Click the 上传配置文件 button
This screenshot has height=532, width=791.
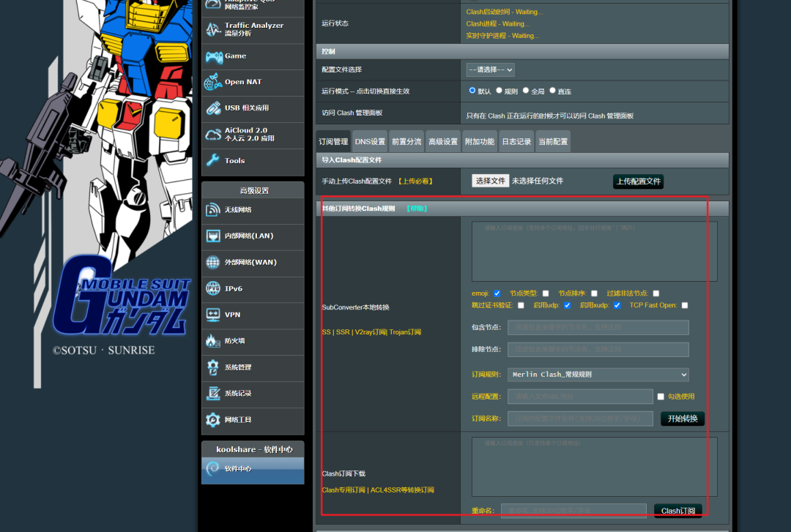[639, 181]
